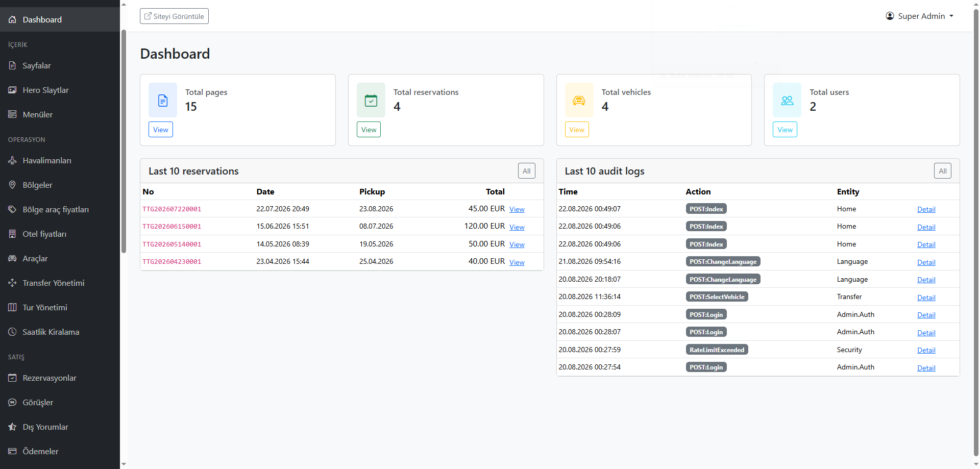The image size is (980, 469).
Task: Click the Dış Yorumlar star icon
Action: tap(12, 427)
